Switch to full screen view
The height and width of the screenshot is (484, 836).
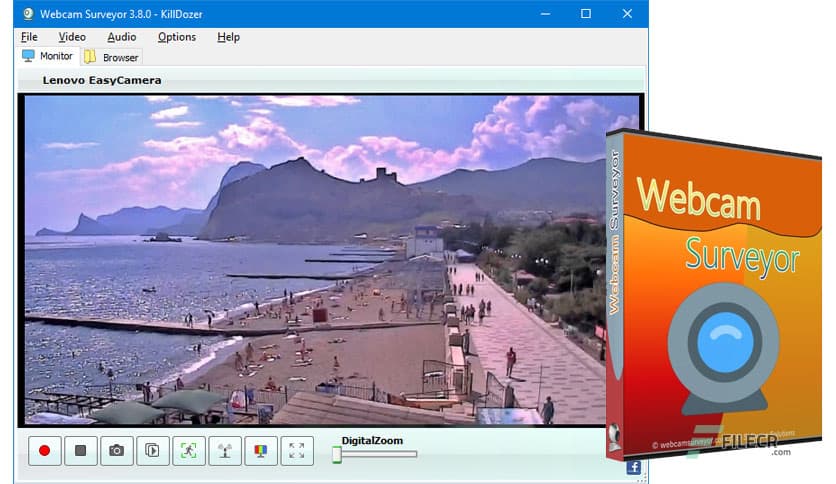tap(297, 451)
